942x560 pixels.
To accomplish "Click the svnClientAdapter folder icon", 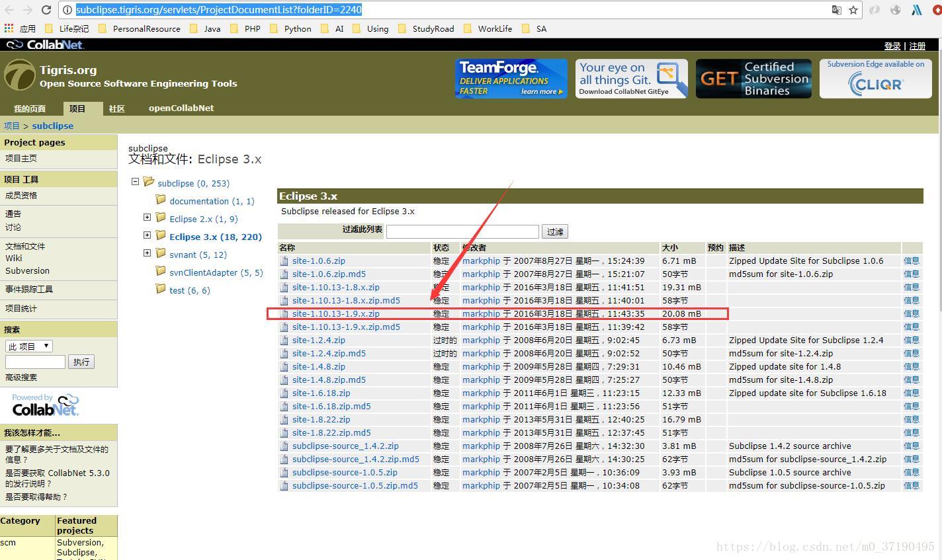I will click(161, 271).
